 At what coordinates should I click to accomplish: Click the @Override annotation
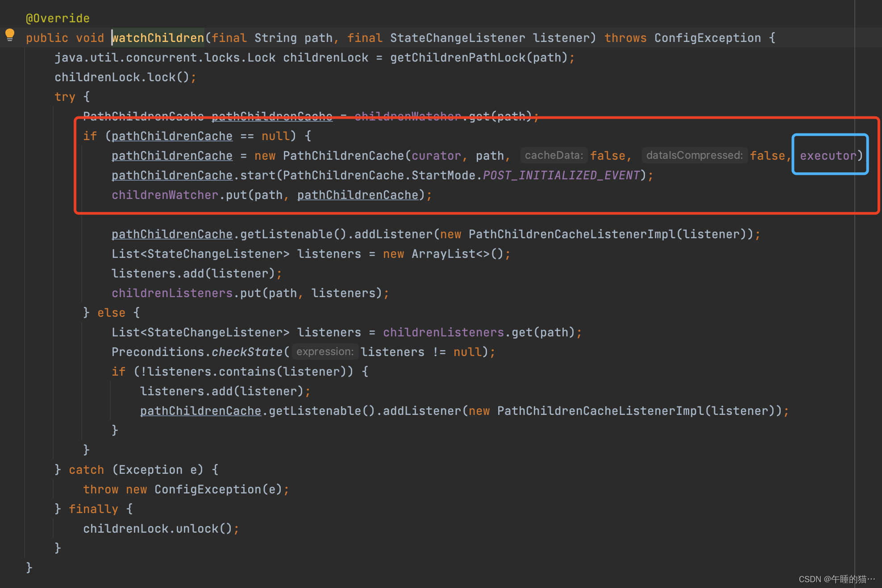click(x=58, y=18)
